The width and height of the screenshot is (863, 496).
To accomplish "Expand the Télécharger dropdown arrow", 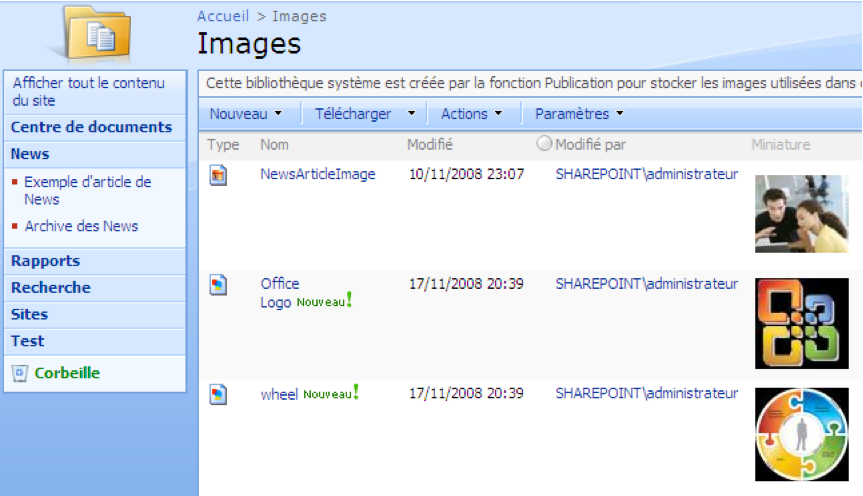I will [411, 114].
